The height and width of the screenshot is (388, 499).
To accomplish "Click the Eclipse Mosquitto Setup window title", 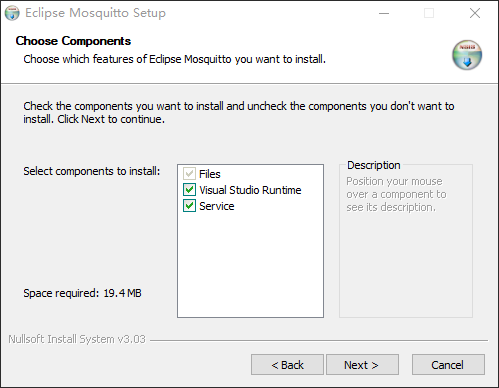I will pyautogui.click(x=95, y=13).
